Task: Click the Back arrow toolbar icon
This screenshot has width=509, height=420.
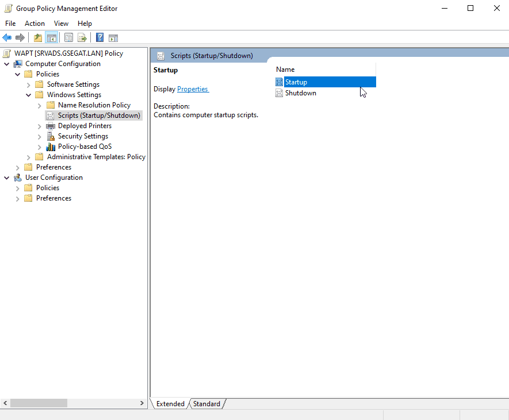Action: click(7, 38)
